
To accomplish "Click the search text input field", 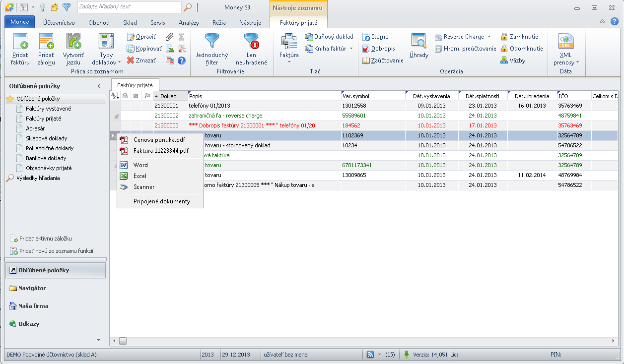I will [x=129, y=7].
